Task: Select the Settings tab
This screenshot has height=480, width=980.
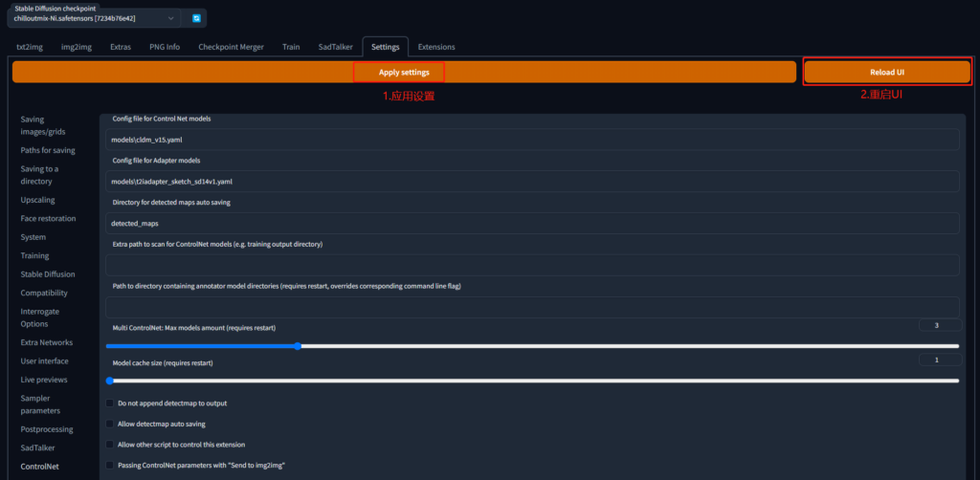Action: click(x=385, y=47)
